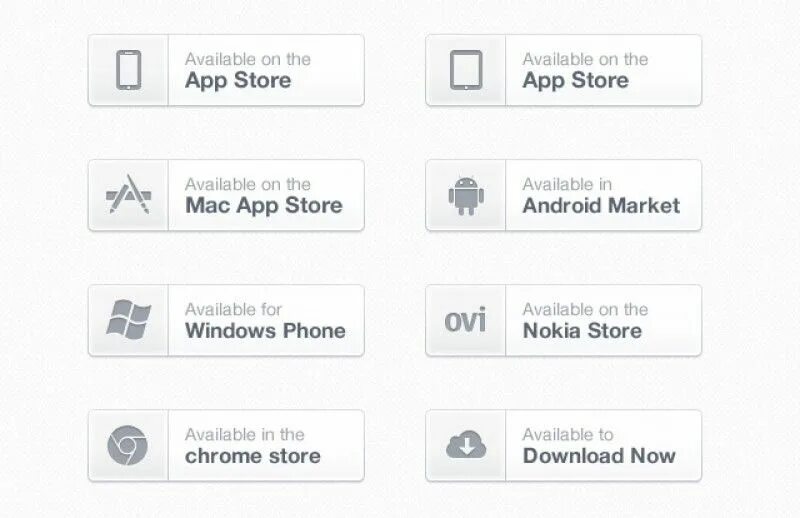Select the Android Market text label
This screenshot has width=800, height=518.
[x=601, y=206]
